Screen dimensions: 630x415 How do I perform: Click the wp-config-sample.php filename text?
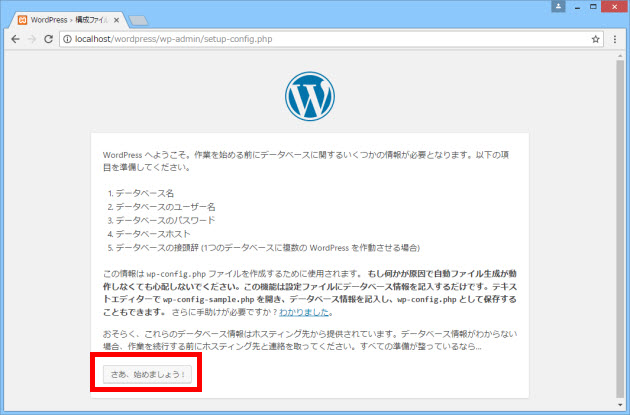tap(208, 299)
